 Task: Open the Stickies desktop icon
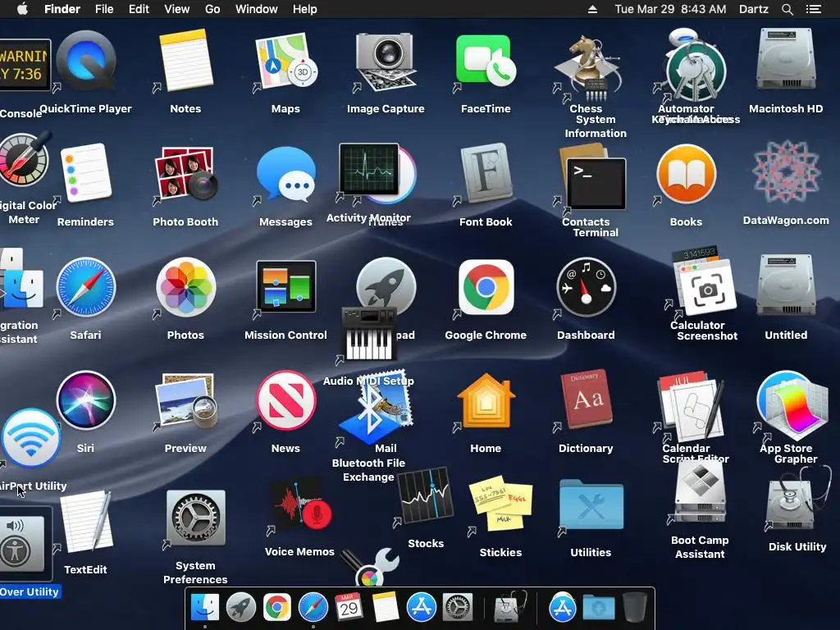[500, 504]
